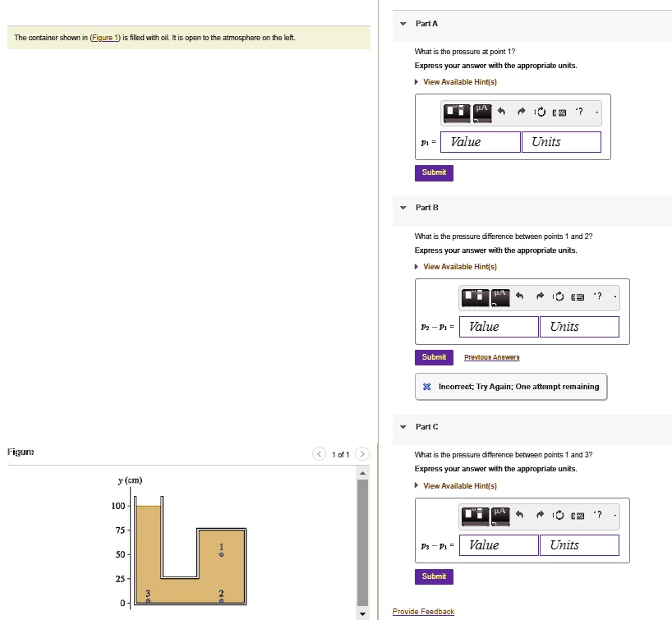Image resolution: width=672 pixels, height=620 pixels.
Task: Open help question mark in Part A toolbar
Action: point(579,112)
